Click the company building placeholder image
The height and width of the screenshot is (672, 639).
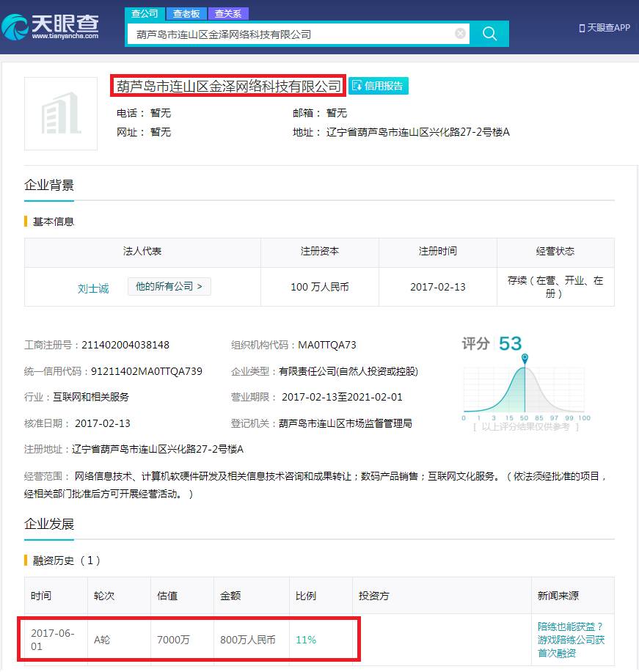point(61,114)
